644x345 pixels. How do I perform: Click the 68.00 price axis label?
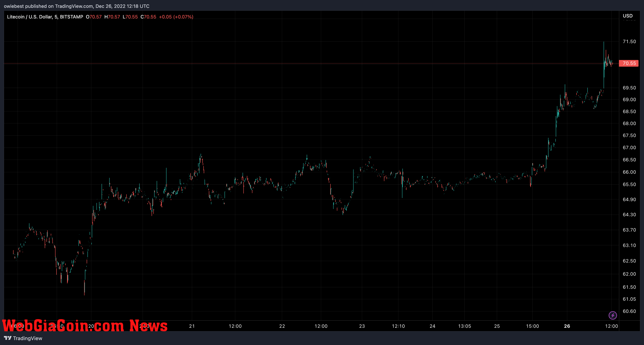coord(629,123)
